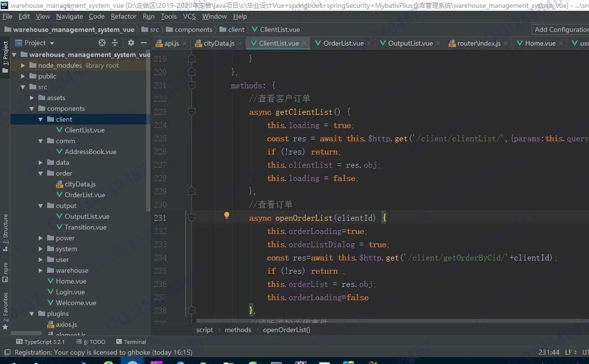Close the ClientList.vue editor tab
The width and height of the screenshot is (589, 364).
click(304, 44)
